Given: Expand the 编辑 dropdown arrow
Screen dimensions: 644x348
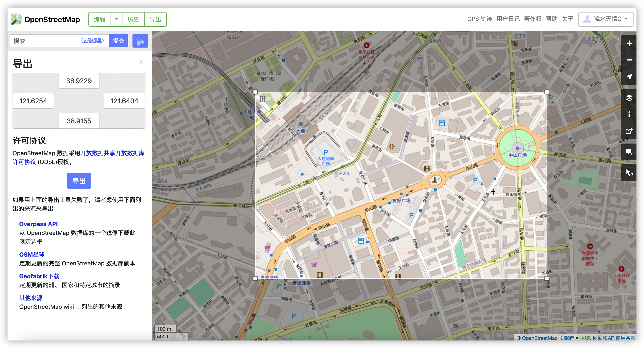Looking at the screenshot, I should coord(116,19).
